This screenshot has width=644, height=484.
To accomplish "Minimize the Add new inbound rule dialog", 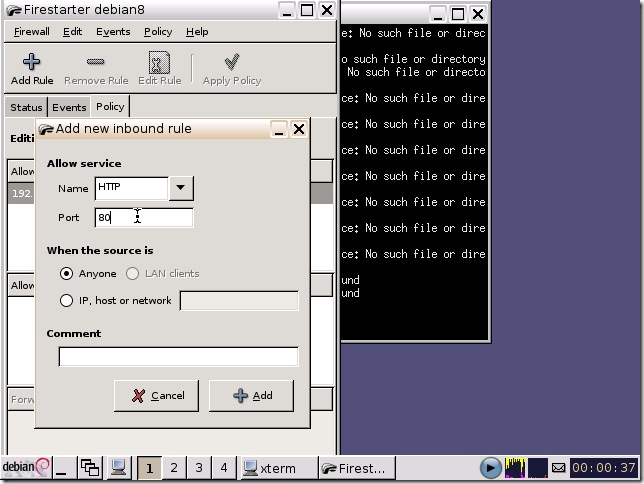I will click(279, 129).
